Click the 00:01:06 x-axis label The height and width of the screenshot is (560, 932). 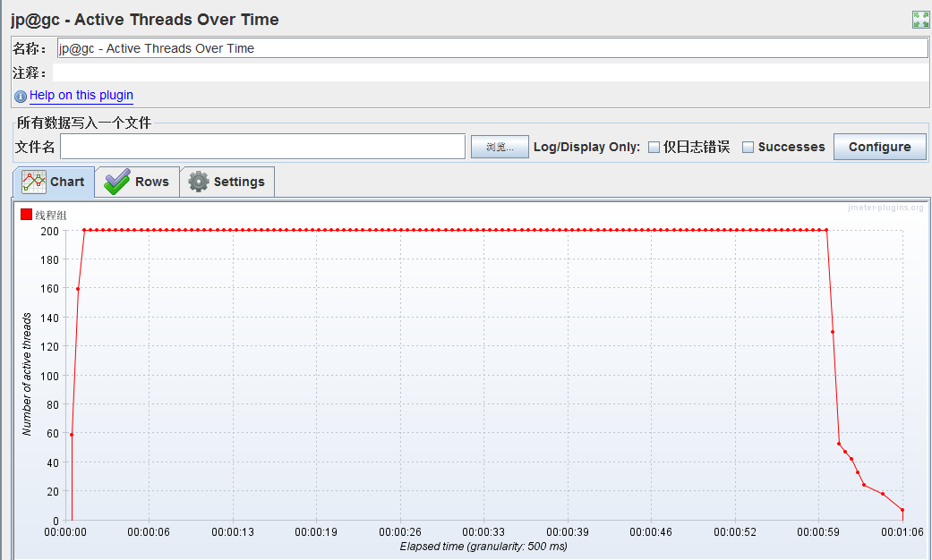(902, 532)
